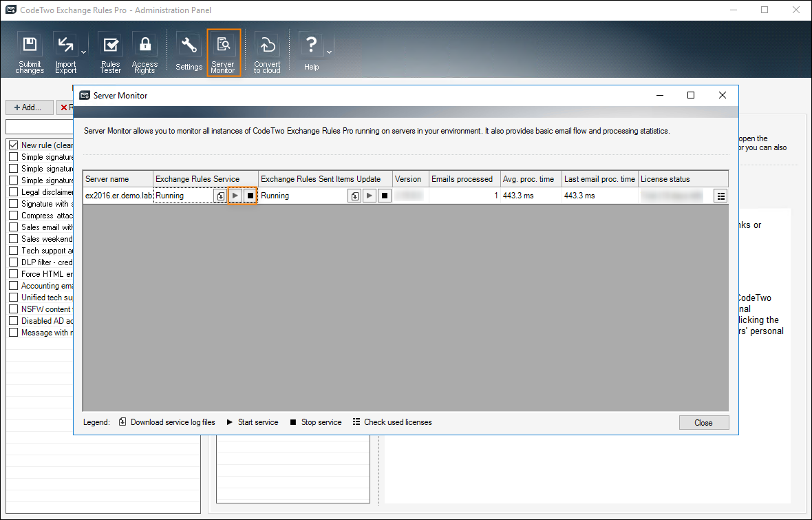Open Check used licenses for ex2016 server
Image resolution: width=812 pixels, height=520 pixels.
(720, 196)
